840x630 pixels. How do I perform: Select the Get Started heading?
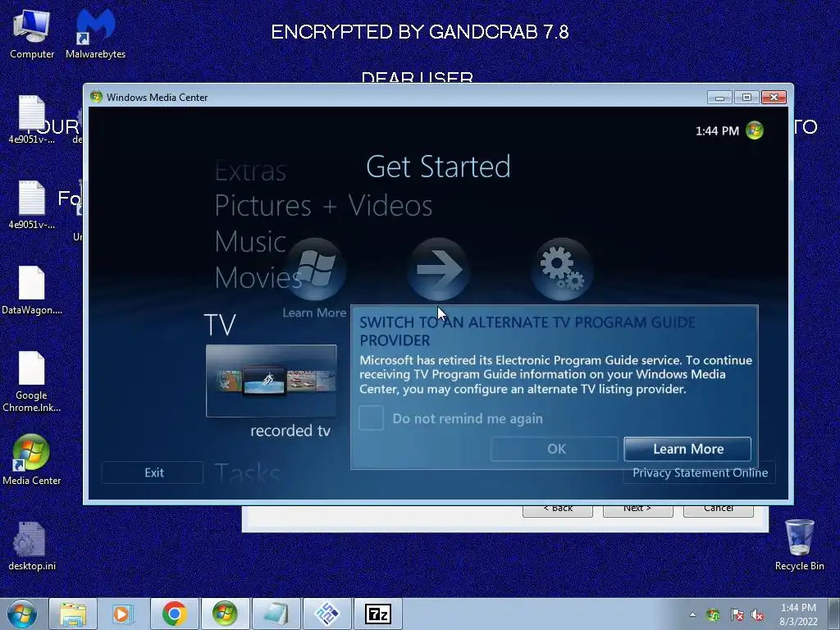438,167
